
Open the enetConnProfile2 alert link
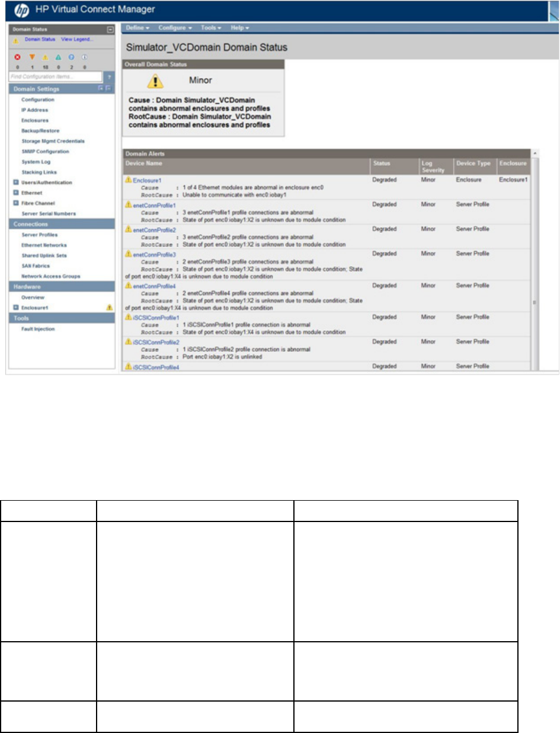tap(155, 229)
